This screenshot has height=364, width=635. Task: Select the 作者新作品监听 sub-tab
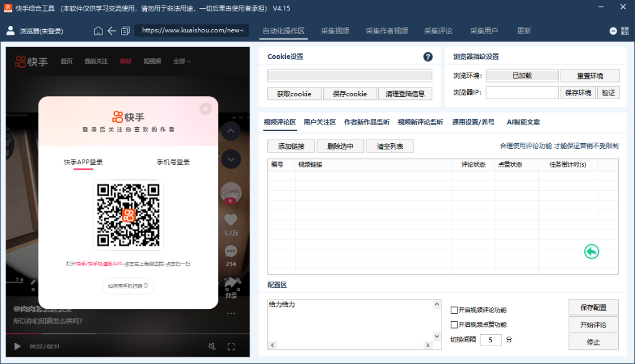(367, 122)
